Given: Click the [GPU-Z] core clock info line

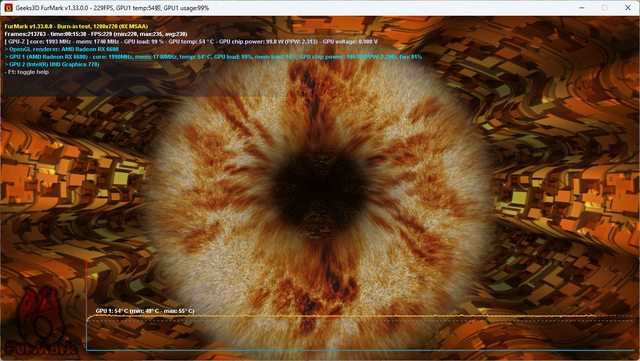Looking at the screenshot, I should click(x=191, y=41).
